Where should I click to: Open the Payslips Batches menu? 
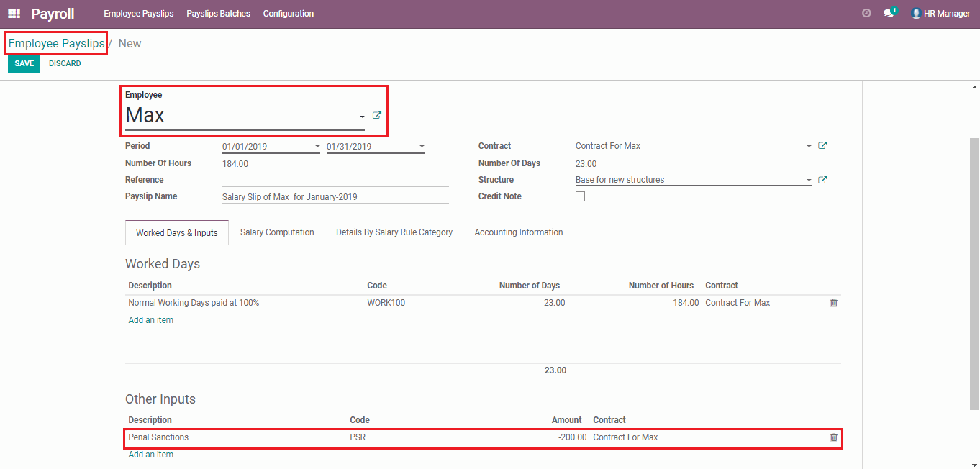pyautogui.click(x=219, y=14)
